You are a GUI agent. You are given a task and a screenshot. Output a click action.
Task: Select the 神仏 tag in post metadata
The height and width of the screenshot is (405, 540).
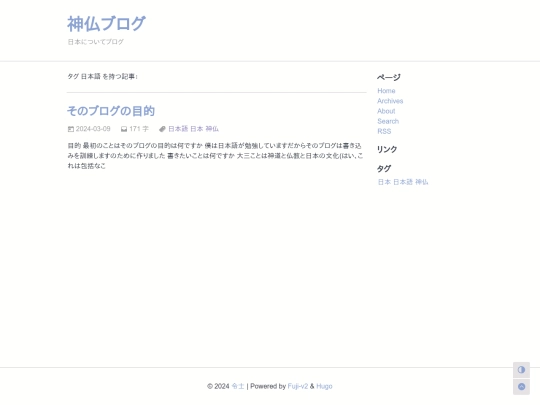(x=212, y=129)
